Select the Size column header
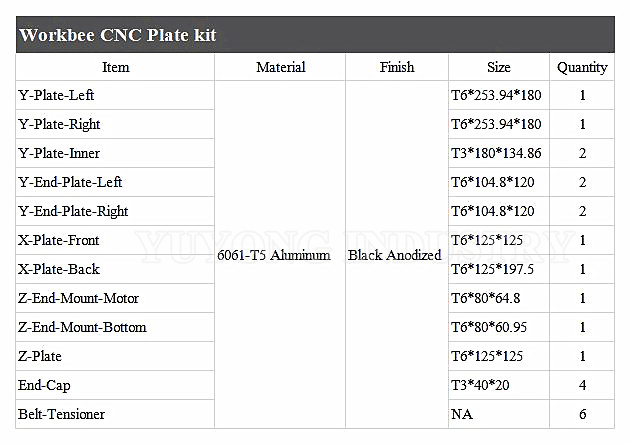This screenshot has height=444, width=630. click(499, 67)
